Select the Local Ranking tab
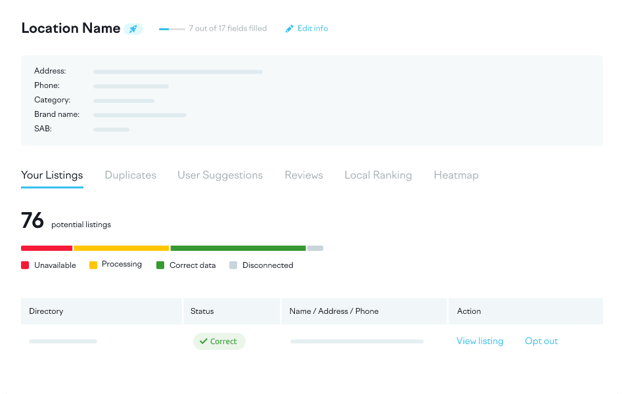Image resolution: width=624 pixels, height=394 pixels. pyautogui.click(x=378, y=176)
